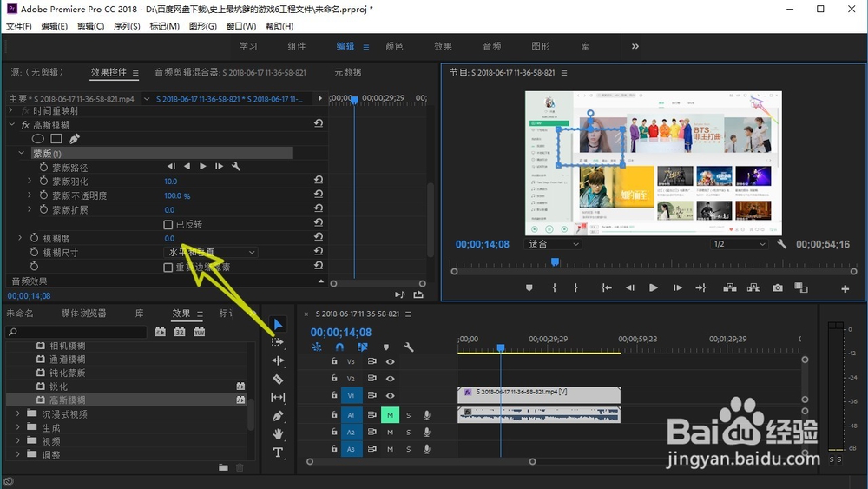The height and width of the screenshot is (489, 868).
Task: Select the Ripple Edit tool
Action: coord(278,360)
